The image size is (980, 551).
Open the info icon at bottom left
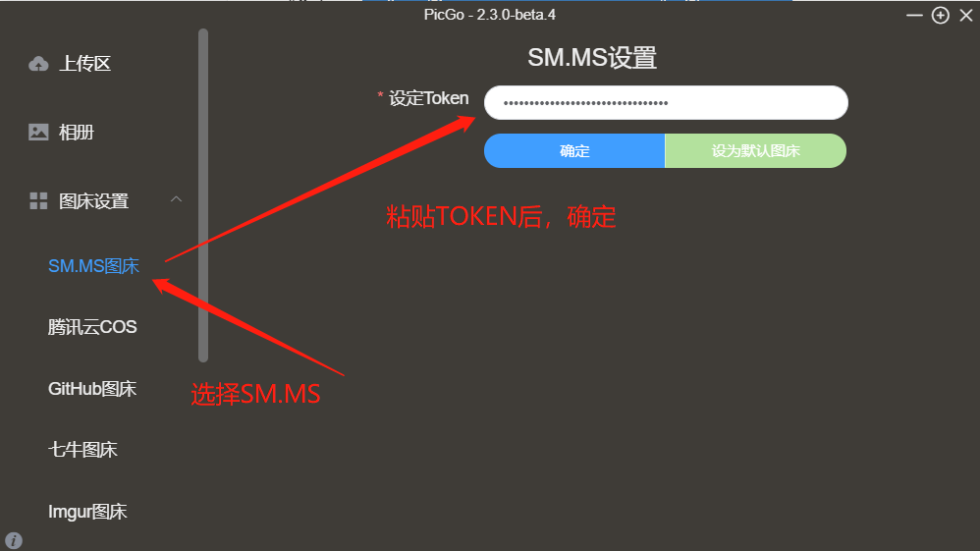click(13, 540)
